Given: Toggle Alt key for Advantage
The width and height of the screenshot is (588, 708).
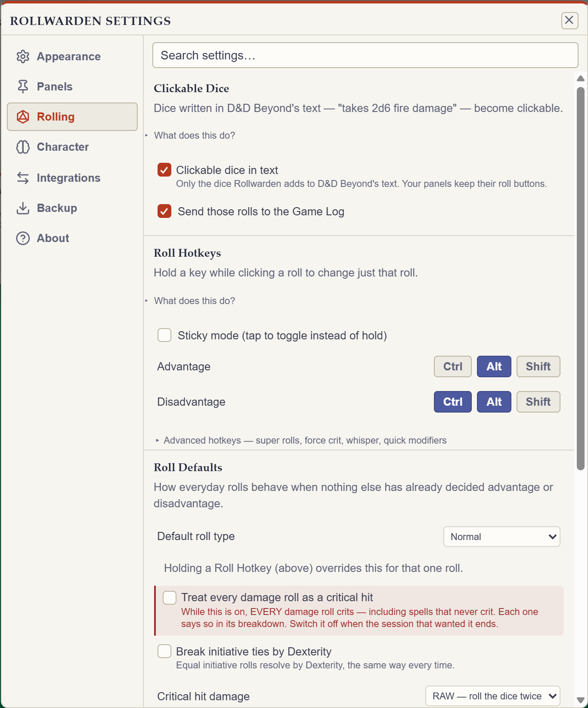Looking at the screenshot, I should pyautogui.click(x=494, y=366).
